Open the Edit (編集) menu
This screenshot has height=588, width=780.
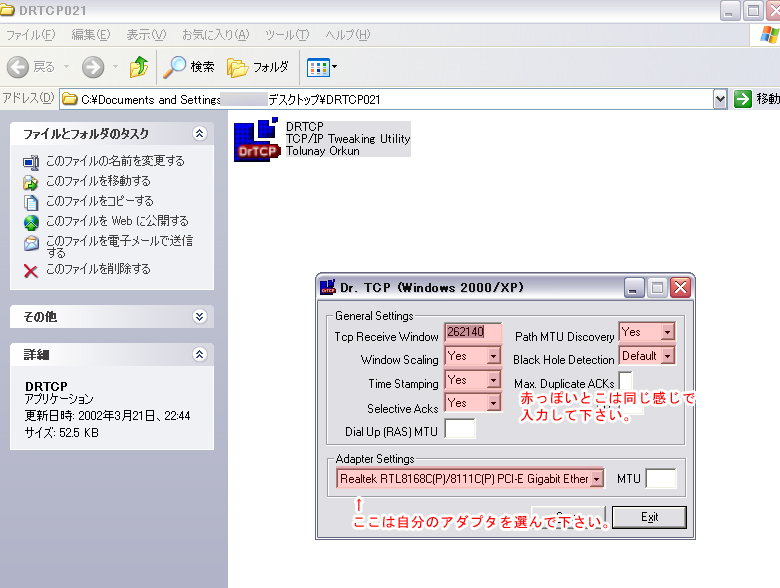pyautogui.click(x=91, y=35)
